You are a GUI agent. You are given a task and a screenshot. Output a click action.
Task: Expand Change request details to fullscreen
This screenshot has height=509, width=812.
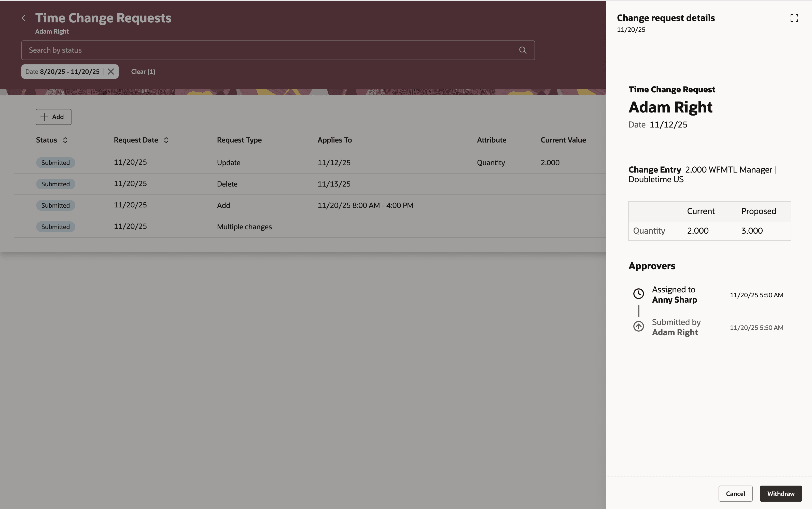794,18
